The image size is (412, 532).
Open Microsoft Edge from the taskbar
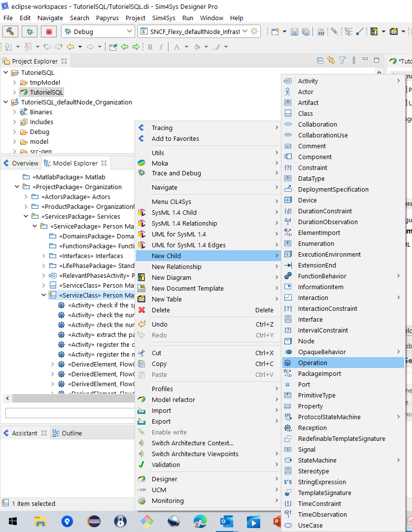(200, 522)
